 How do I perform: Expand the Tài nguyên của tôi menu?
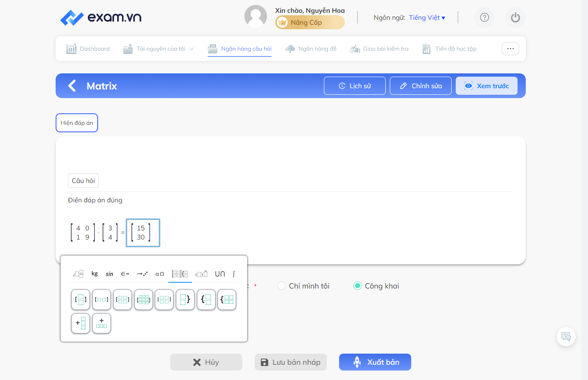[159, 49]
